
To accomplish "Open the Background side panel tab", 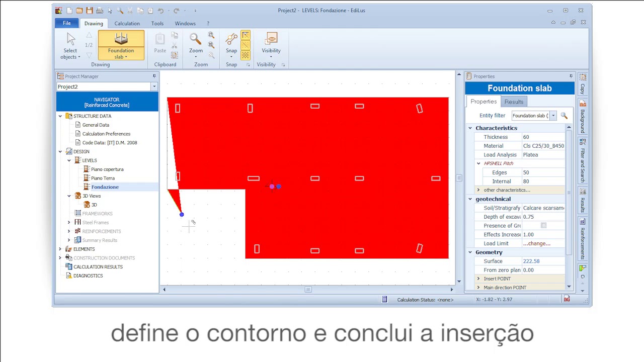I will tap(583, 117).
